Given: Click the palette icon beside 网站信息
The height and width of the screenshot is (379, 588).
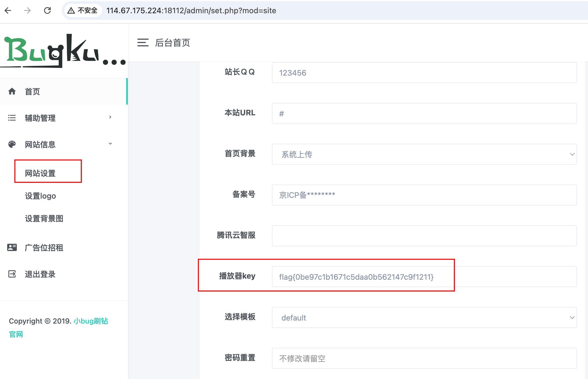Looking at the screenshot, I should [12, 144].
